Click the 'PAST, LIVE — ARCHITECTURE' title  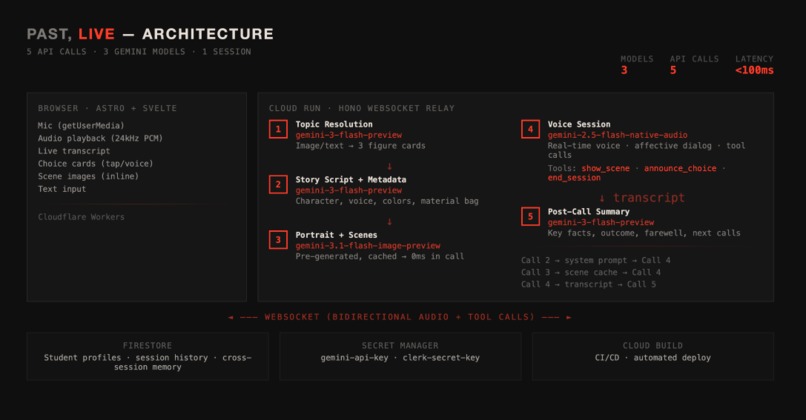click(150, 34)
